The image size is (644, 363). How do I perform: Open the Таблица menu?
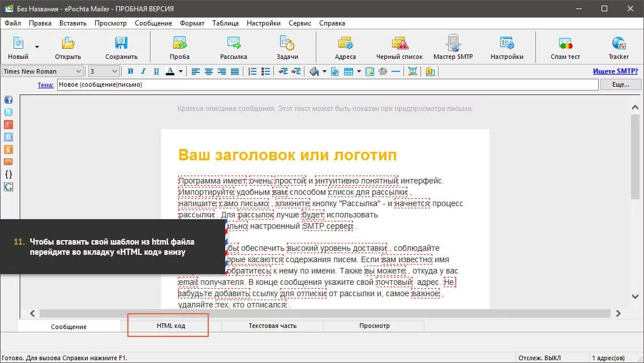(225, 23)
